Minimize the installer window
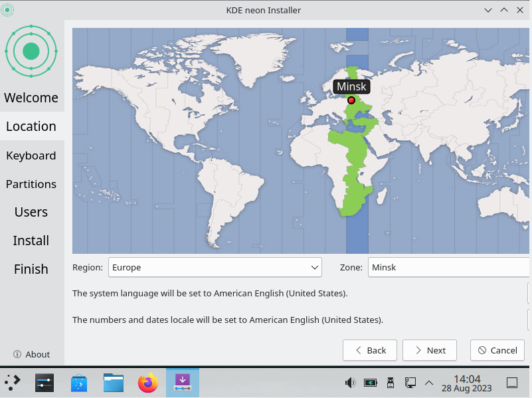The image size is (532, 398). 488,10
